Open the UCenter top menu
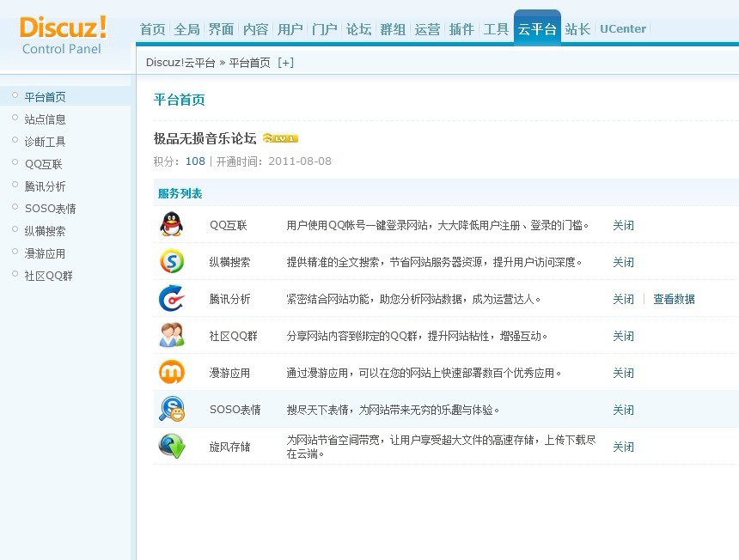The width and height of the screenshot is (739, 560). [x=623, y=28]
